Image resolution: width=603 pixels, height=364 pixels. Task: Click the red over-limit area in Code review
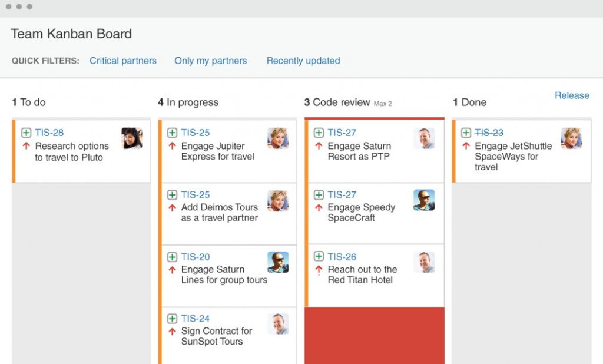click(375, 335)
